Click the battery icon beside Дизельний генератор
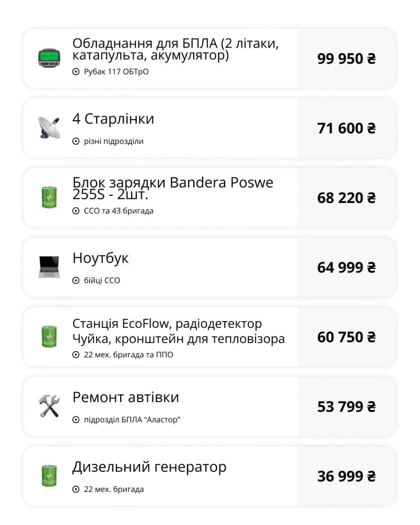Viewport: 420px width, 525px height. click(x=49, y=476)
